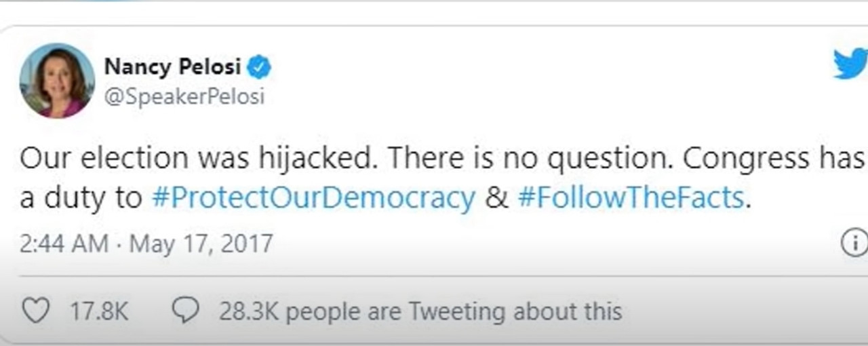Viewport: 868px width, 346px height.
Task: Click the words "a duty to"
Action: tap(81, 198)
